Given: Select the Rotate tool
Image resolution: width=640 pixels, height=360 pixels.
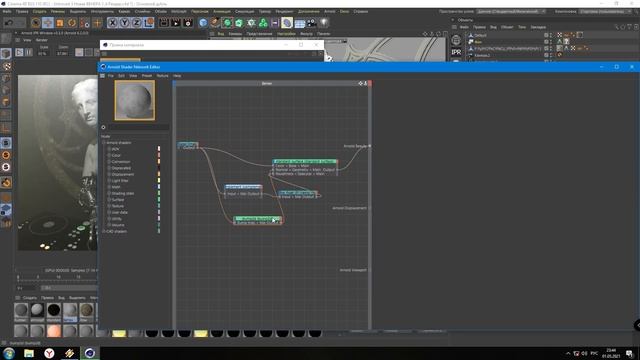Looking at the screenshot, I should pos(72,23).
